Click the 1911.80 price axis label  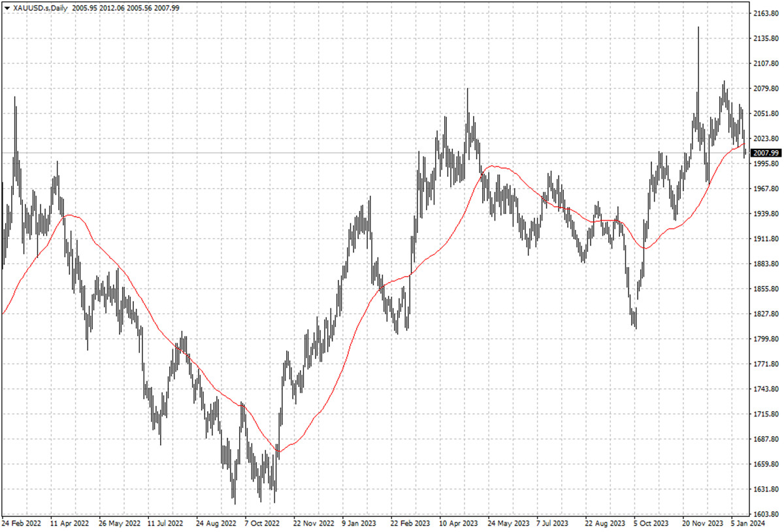point(765,239)
